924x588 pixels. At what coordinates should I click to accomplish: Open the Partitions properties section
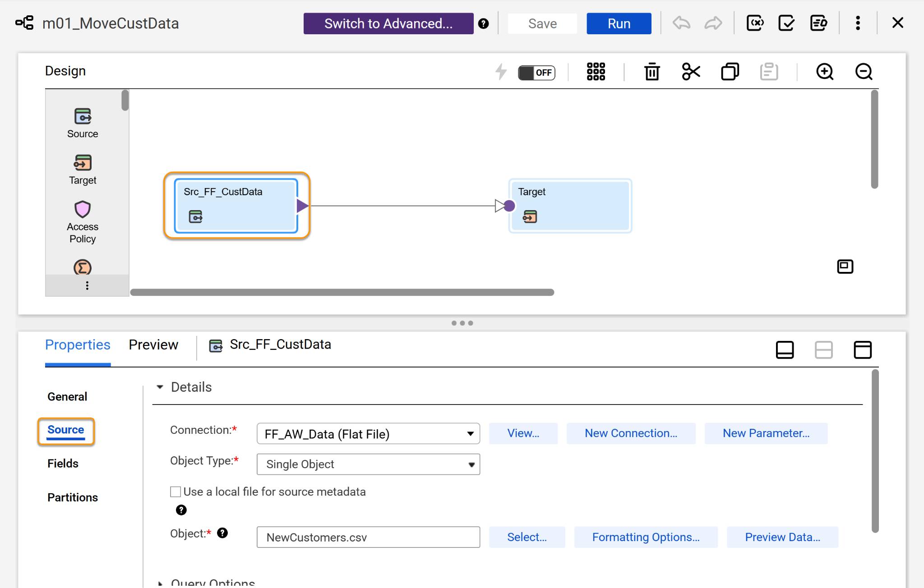(73, 497)
